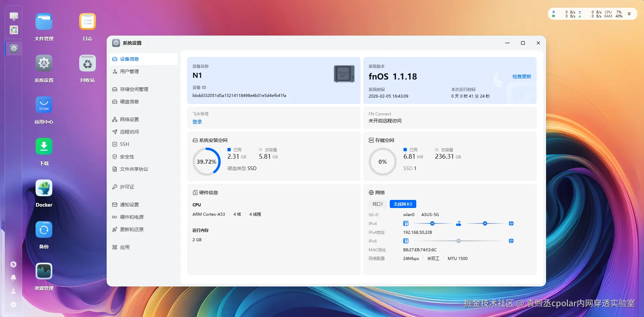The width and height of the screenshot is (644, 317).
Task: Navigate to 网络设置 section
Action: tap(144, 119)
